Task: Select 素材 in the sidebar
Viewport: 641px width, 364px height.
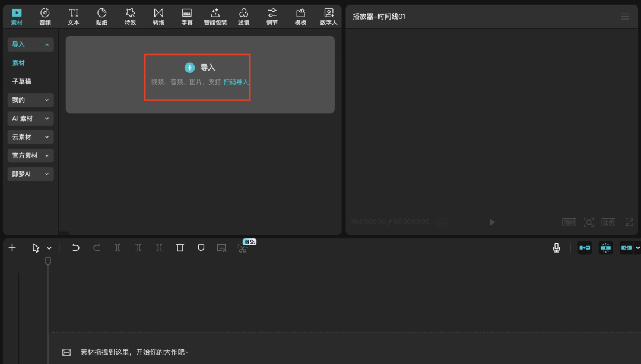Action: (x=18, y=63)
